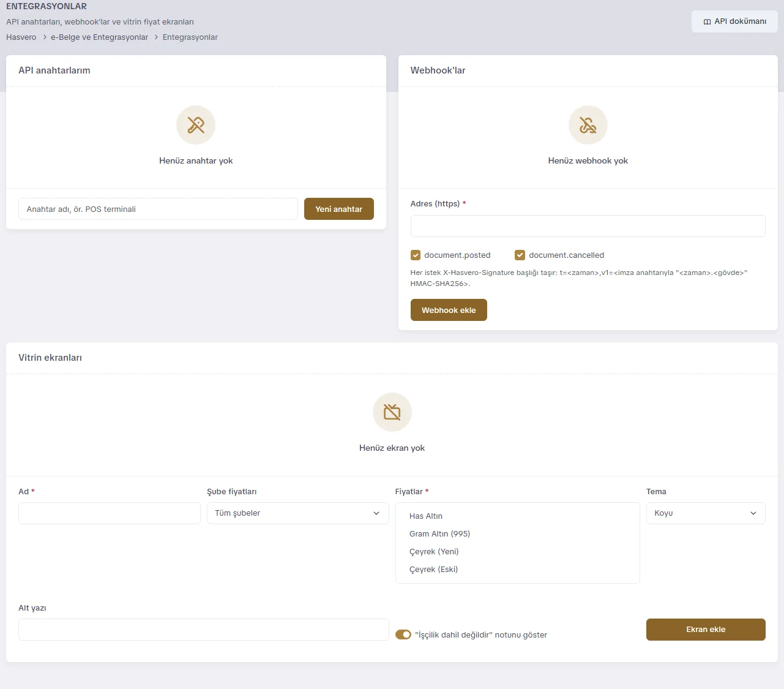The image size is (784, 689).
Task: Toggle the İşçilik dahil değildir note switch
Action: pos(403,634)
